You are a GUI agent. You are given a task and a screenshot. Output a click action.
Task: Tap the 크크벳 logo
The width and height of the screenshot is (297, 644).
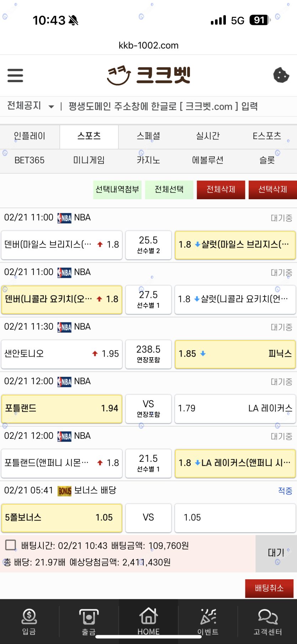[149, 75]
